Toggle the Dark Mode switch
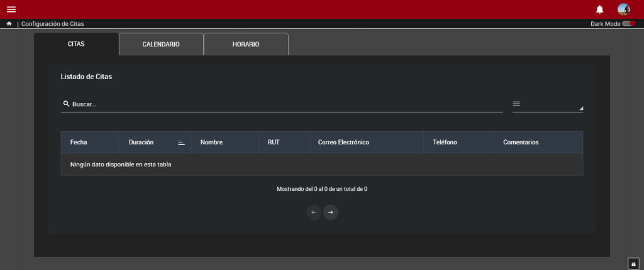Viewport: 644px width, 270px height. pyautogui.click(x=628, y=24)
